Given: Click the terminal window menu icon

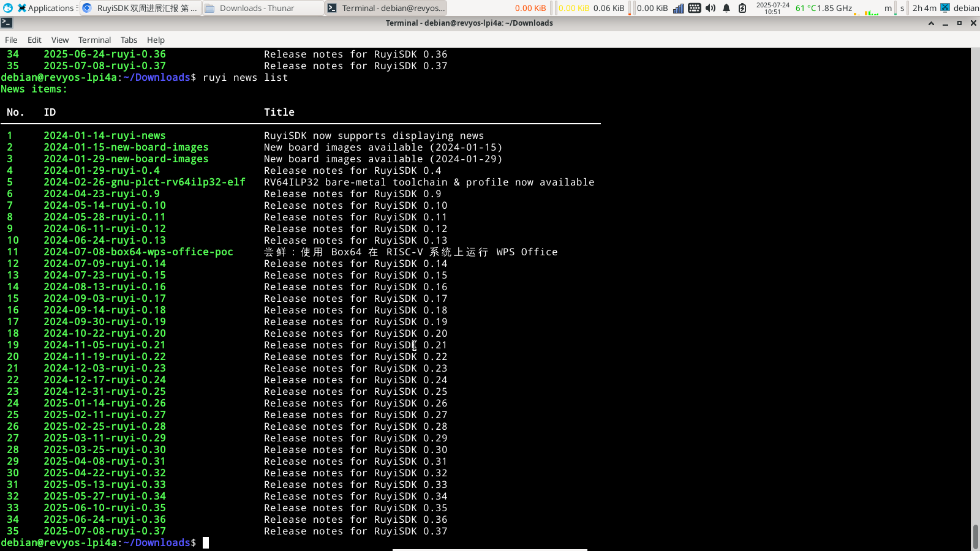Looking at the screenshot, I should [x=7, y=23].
